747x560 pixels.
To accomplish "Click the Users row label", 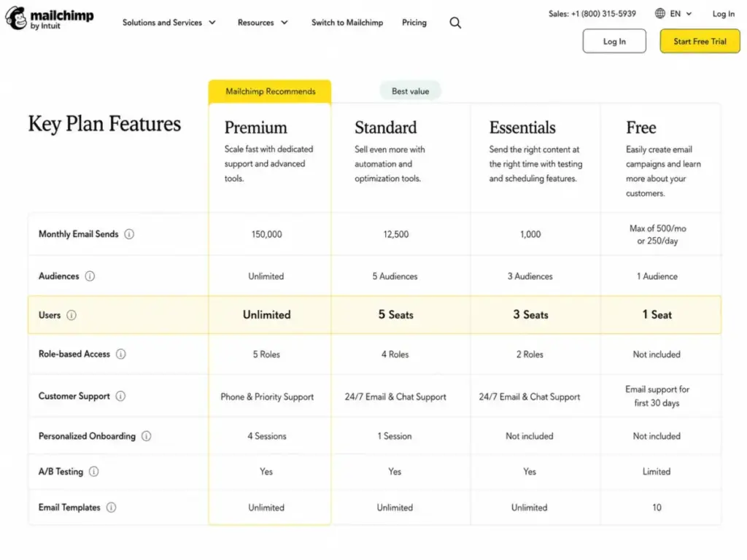I will point(50,315).
